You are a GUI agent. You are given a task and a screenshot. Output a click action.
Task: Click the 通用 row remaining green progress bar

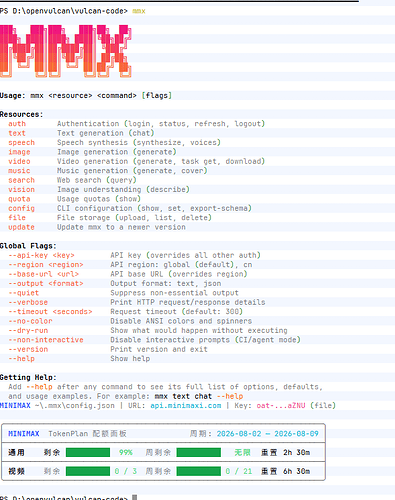(x=88, y=452)
